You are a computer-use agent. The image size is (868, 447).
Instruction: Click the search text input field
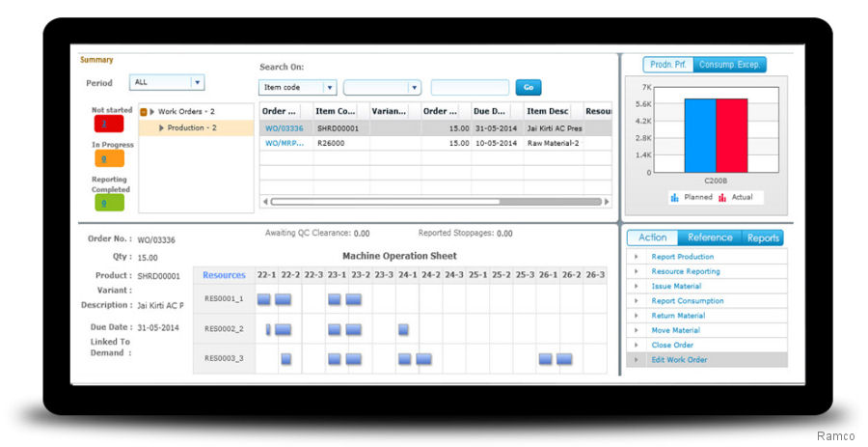470,88
